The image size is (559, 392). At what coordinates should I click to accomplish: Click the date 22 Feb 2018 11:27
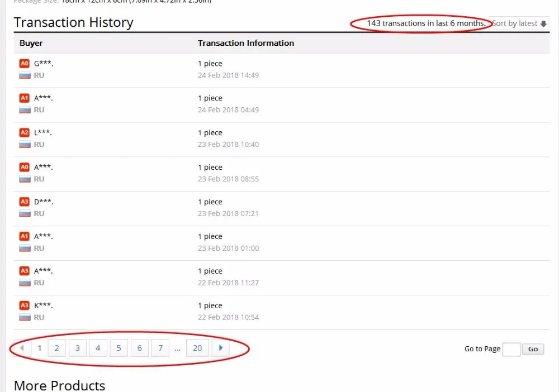(x=229, y=283)
